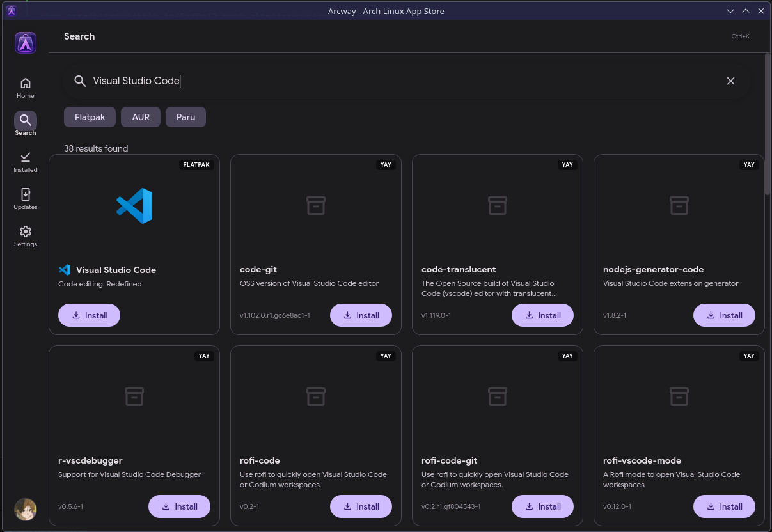Screen dimensions: 772x532
Task: Click the rofi-code-git package placeholder icon
Action: 498,396
